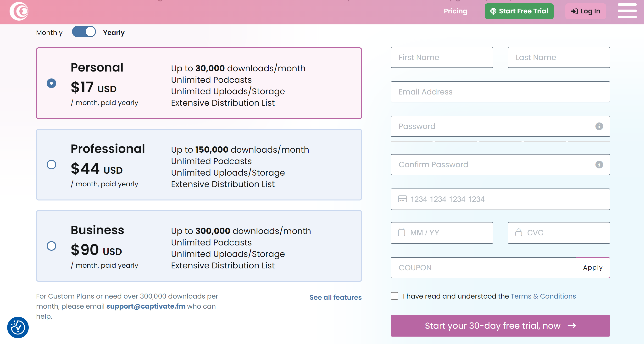The width and height of the screenshot is (644, 344).
Task: Open the hamburger menu icon
Action: pos(627,11)
